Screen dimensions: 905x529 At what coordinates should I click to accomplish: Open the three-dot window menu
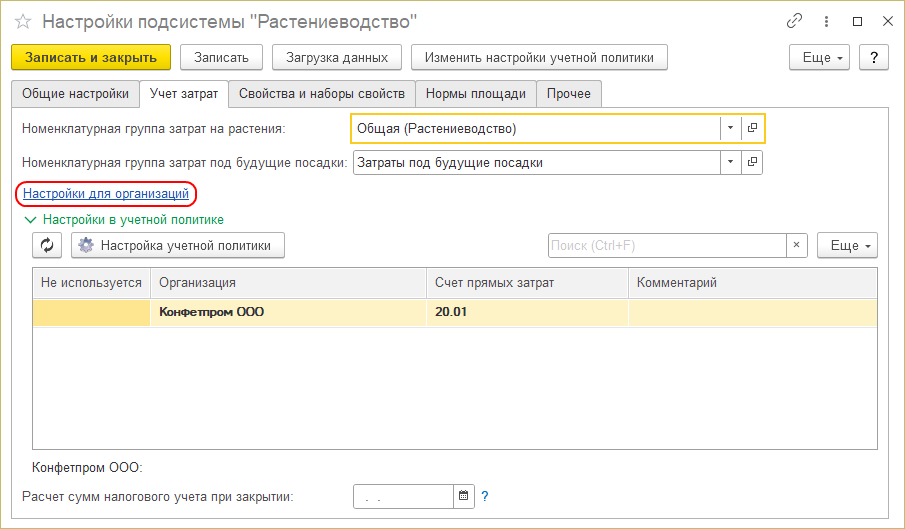(x=827, y=21)
